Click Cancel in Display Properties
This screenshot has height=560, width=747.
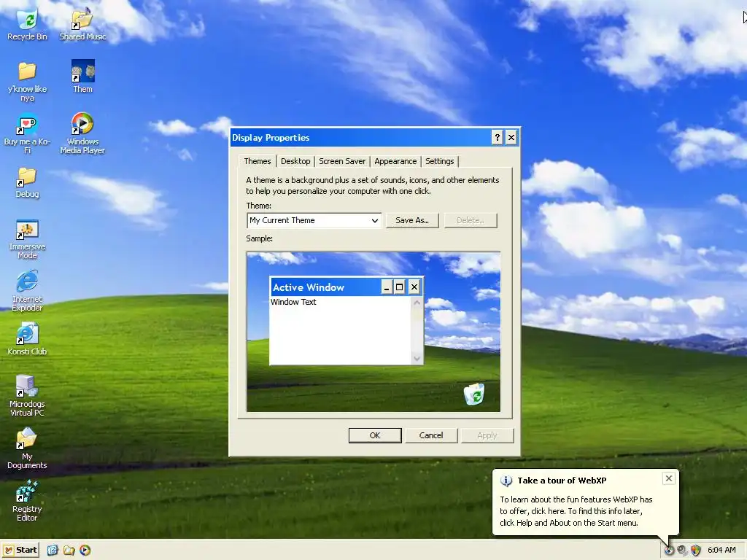click(431, 435)
